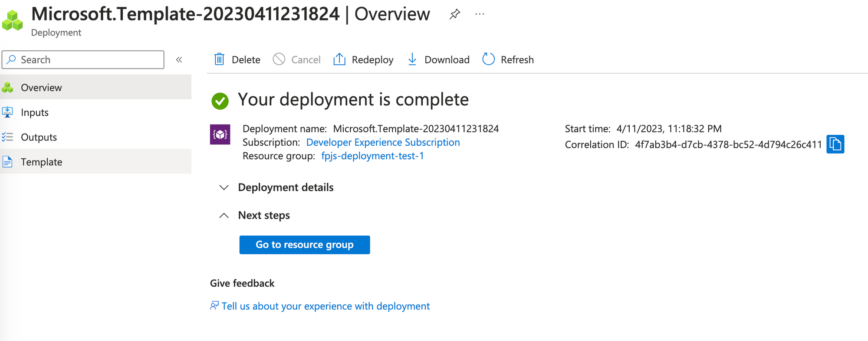This screenshot has width=868, height=341.
Task: Click the Download arrow icon
Action: 412,59
